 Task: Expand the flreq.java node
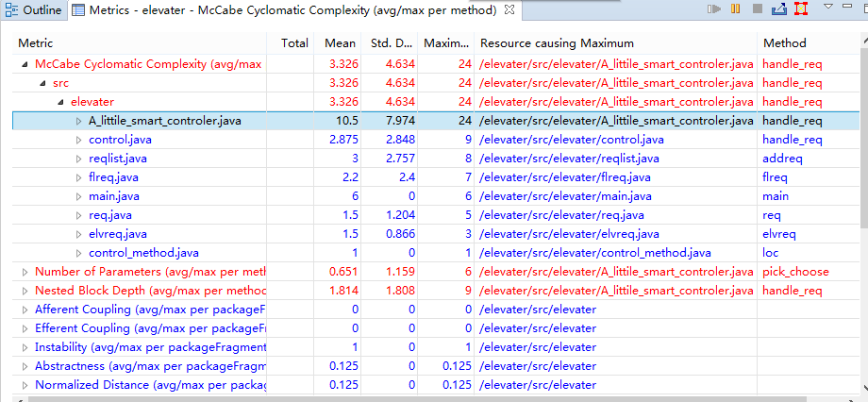pos(78,177)
